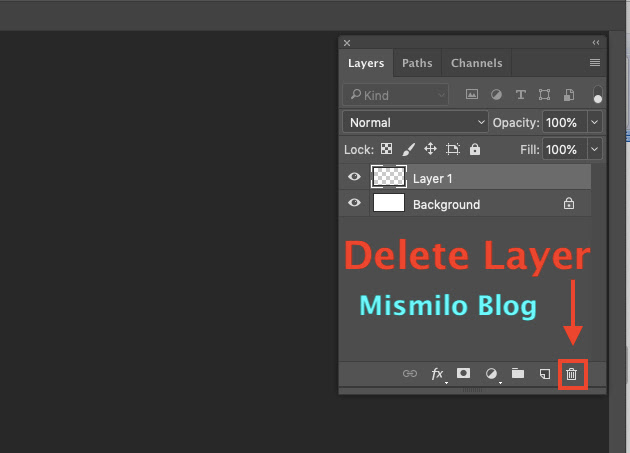Hide the Background layer eye icon

354,203
